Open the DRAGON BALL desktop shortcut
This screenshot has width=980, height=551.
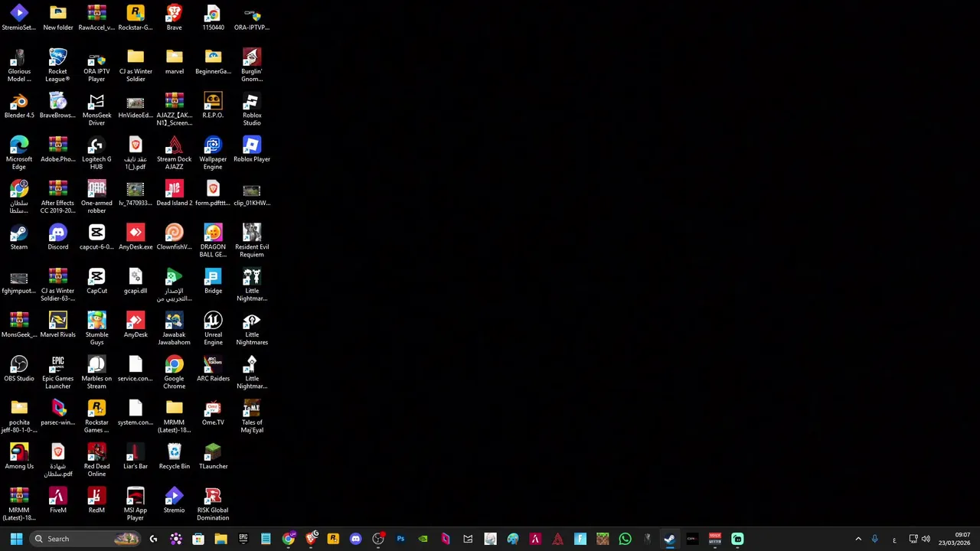click(x=213, y=241)
